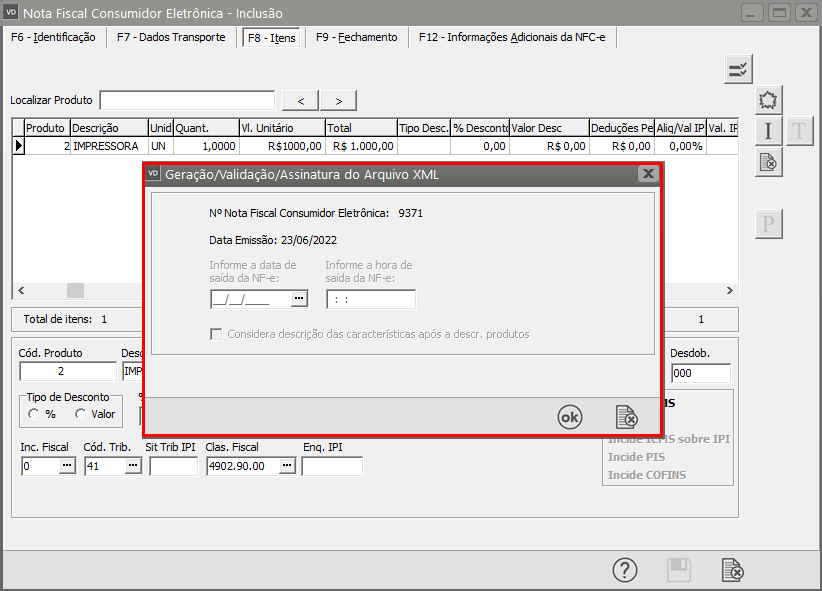This screenshot has width=822, height=591.
Task: Select the row indicator arrow for IMPRESSORA
Action: [x=18, y=146]
